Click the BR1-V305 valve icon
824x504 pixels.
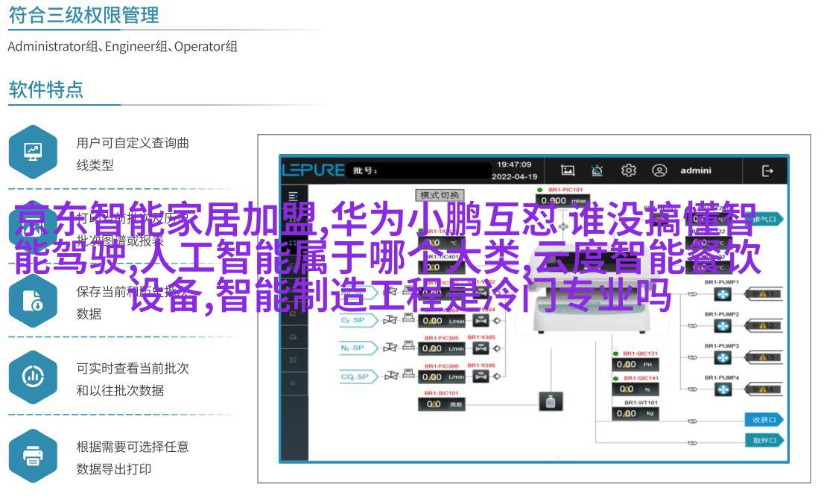click(x=481, y=348)
